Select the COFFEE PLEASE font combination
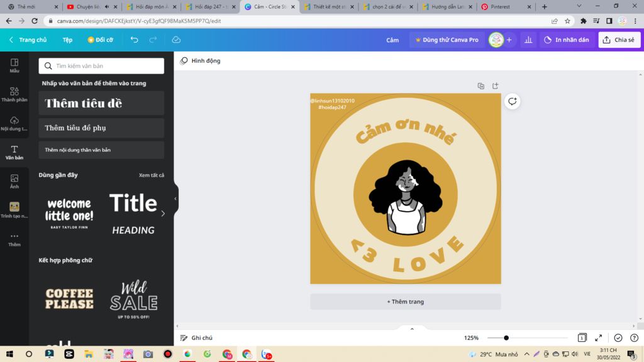Viewport: 644px width, 362px height. pos(69,299)
